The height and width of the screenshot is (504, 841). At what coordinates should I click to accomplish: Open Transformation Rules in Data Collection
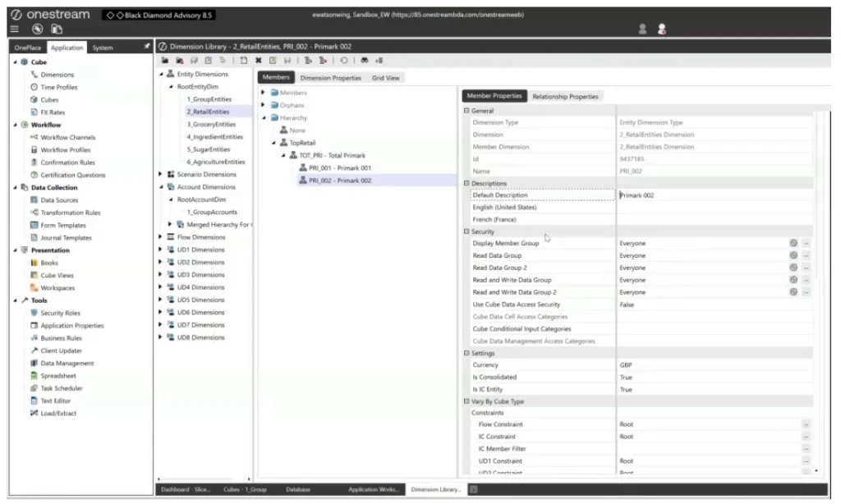[71, 213]
